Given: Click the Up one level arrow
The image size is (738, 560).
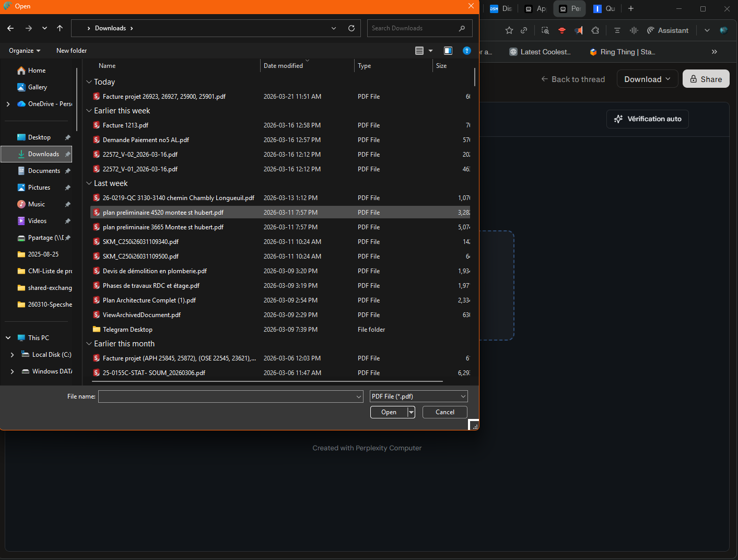Looking at the screenshot, I should click(60, 28).
